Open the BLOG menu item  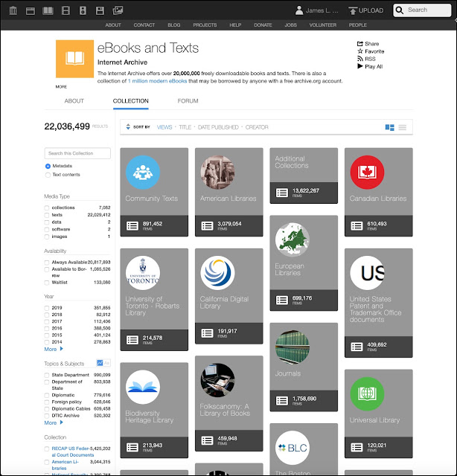tap(174, 25)
